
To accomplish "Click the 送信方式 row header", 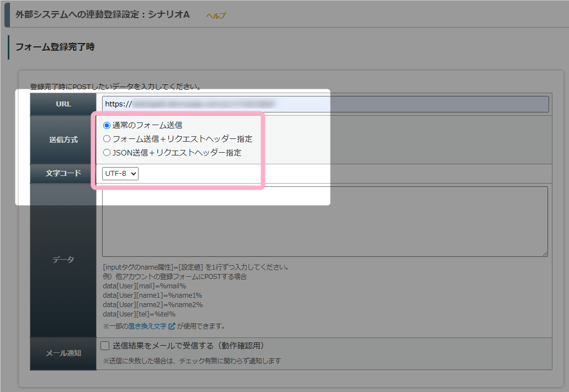I will (63, 139).
